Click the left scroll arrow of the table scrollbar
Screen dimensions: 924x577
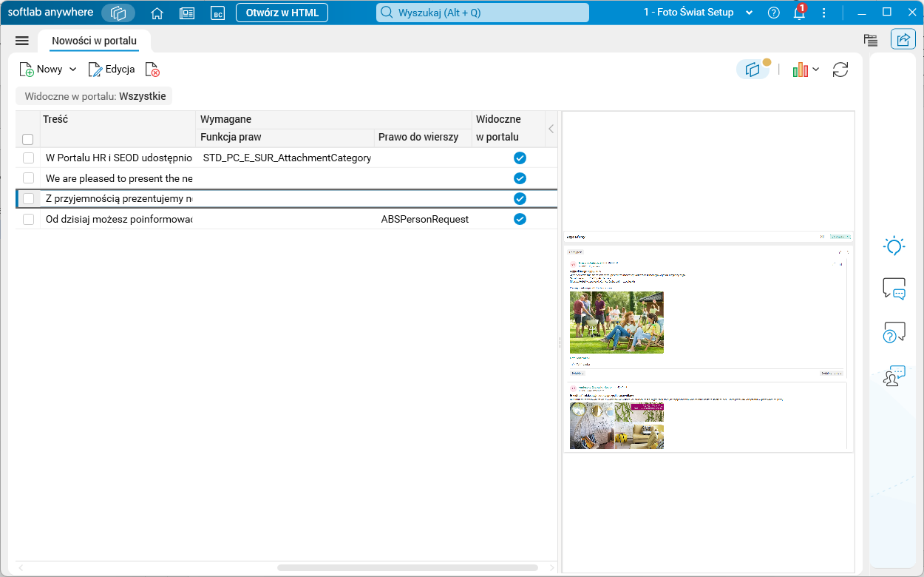[21, 567]
